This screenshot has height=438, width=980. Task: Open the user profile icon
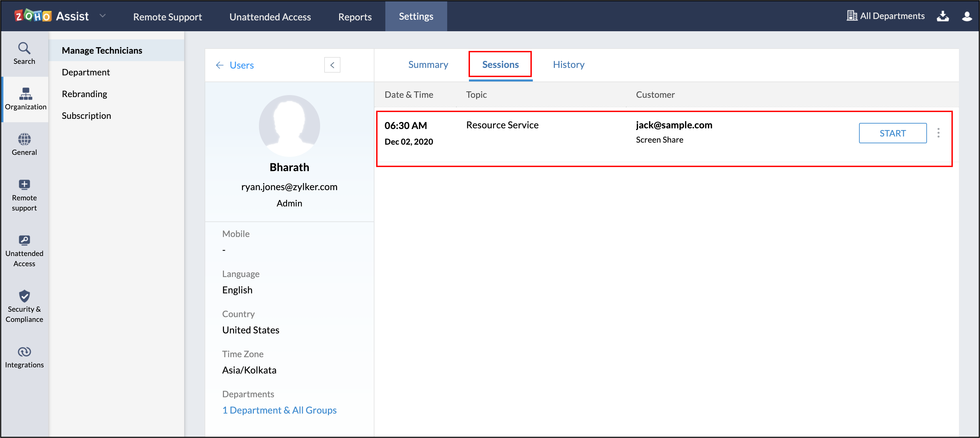click(967, 16)
